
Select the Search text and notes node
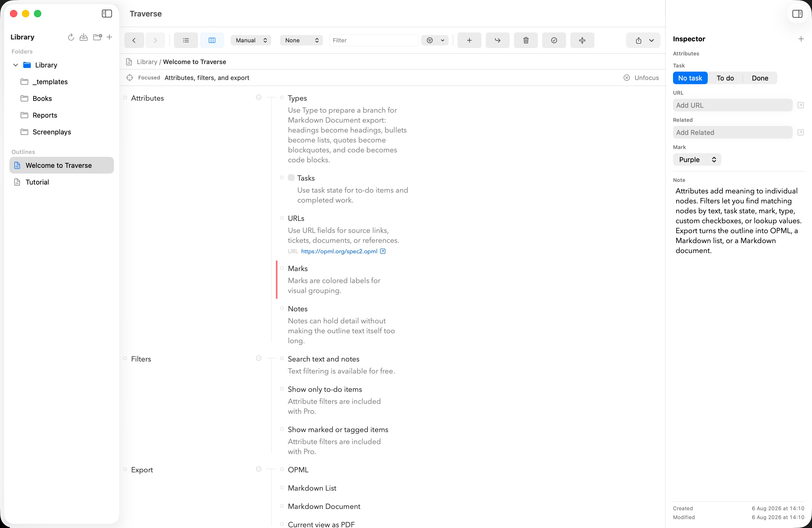[x=323, y=359]
